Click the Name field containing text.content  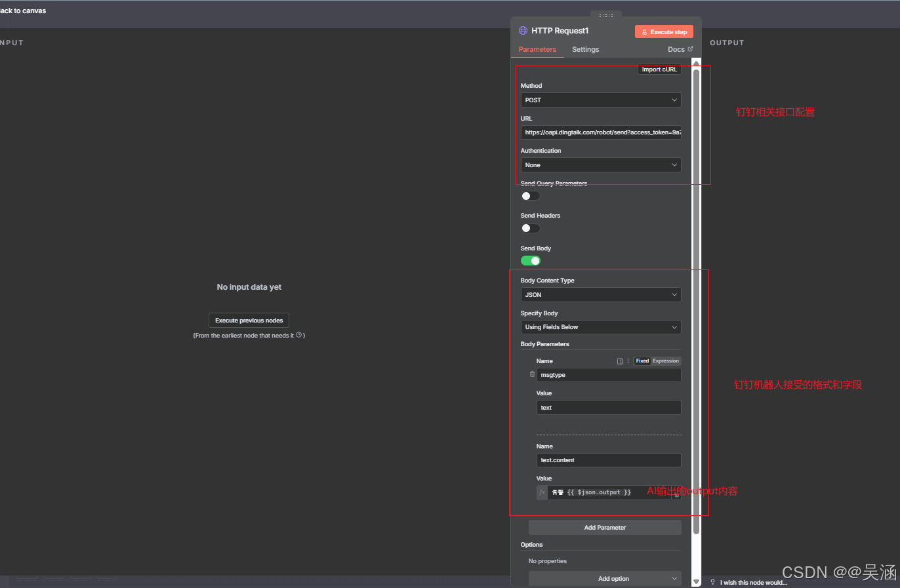tap(609, 460)
